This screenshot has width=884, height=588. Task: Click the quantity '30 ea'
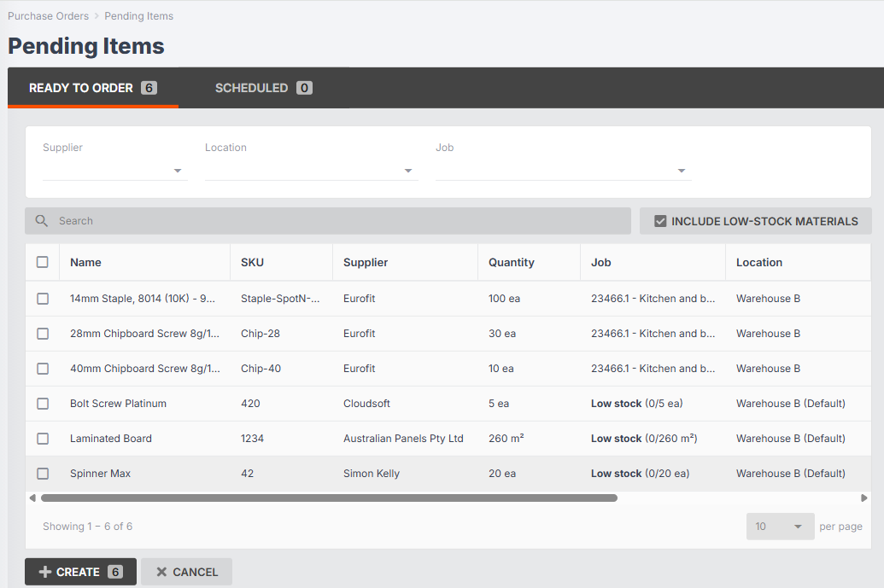(502, 334)
